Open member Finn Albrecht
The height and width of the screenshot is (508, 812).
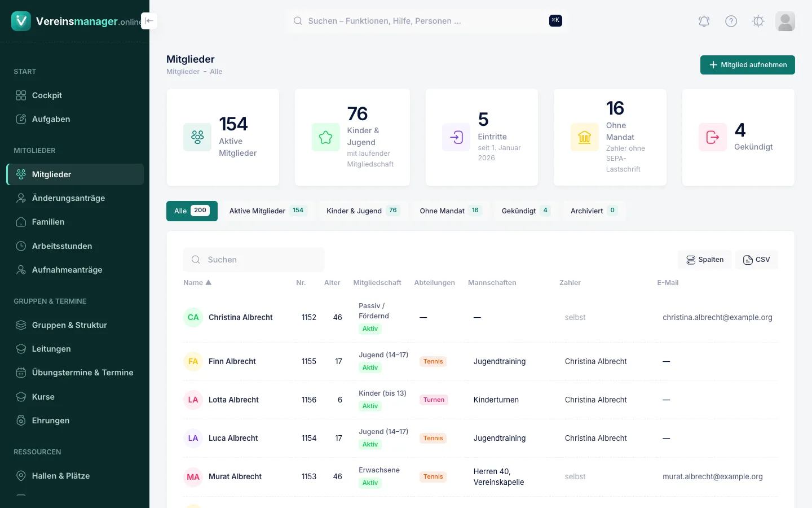tap(232, 361)
